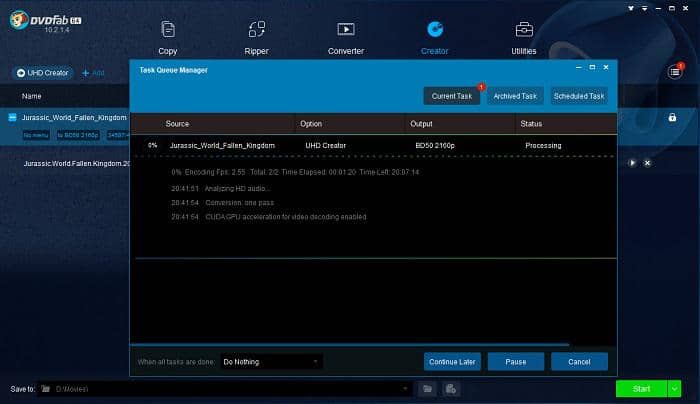This screenshot has height=404, width=700.
Task: Expand the Start button dropdown arrow
Action: 674,389
